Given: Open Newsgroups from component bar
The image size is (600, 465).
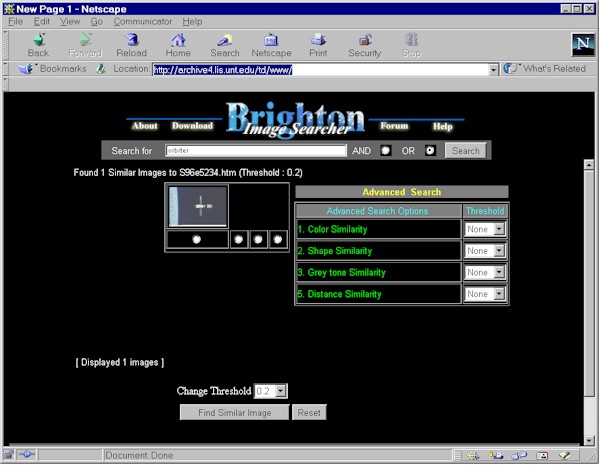Looking at the screenshot, I should tap(519, 455).
